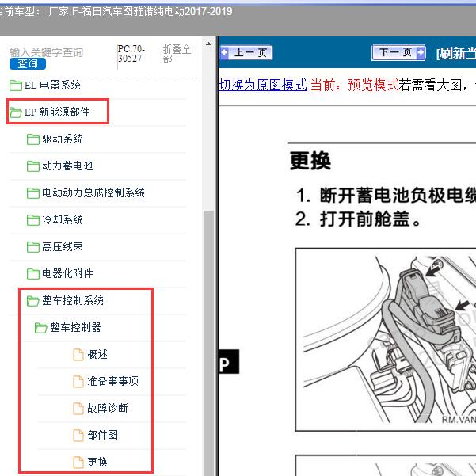Focus the 输入关键字查询 keyword search field

click(x=46, y=52)
